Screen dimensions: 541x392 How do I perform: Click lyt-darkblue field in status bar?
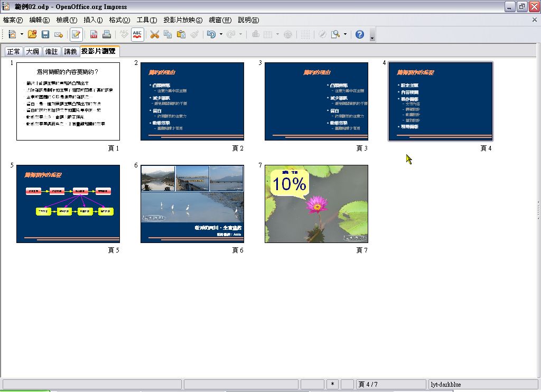point(482,385)
